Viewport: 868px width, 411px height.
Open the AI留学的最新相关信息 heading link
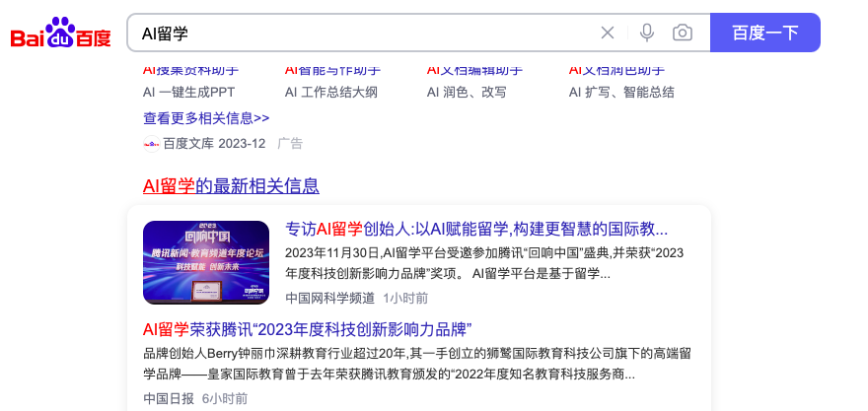231,186
